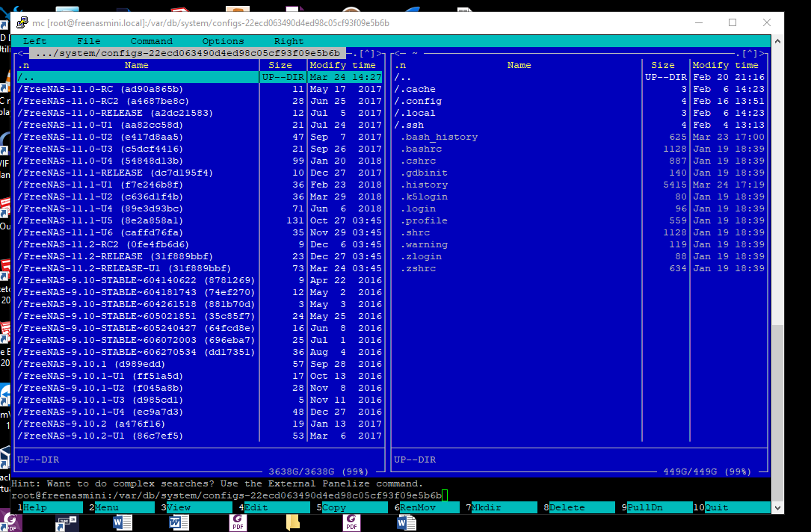Select folder FreeNAS-9.10-STABLE~606270534
This screenshot has width=811, height=532.
200,352
